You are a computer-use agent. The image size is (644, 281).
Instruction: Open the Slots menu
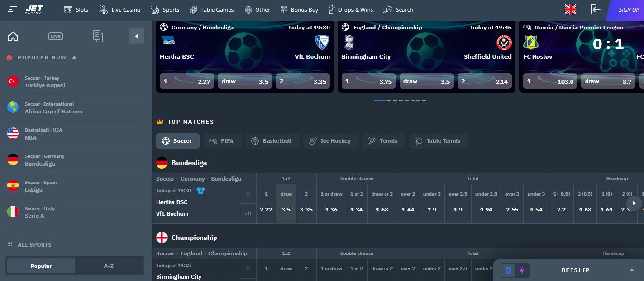pos(76,10)
